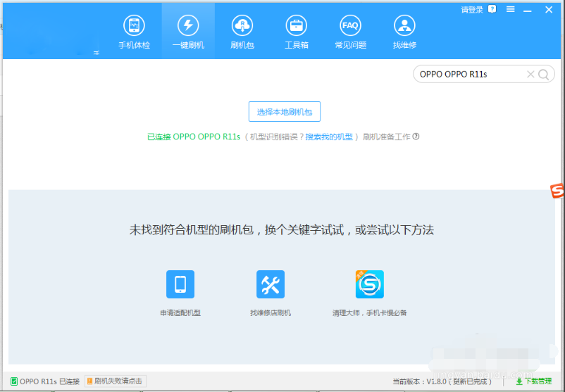Click 选择本地刷机包 button
The height and width of the screenshot is (392, 565).
coord(285,112)
